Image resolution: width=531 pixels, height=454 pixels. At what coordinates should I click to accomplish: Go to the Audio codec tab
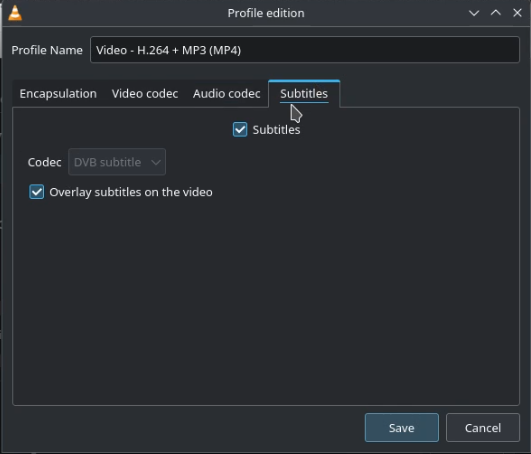pos(227,94)
